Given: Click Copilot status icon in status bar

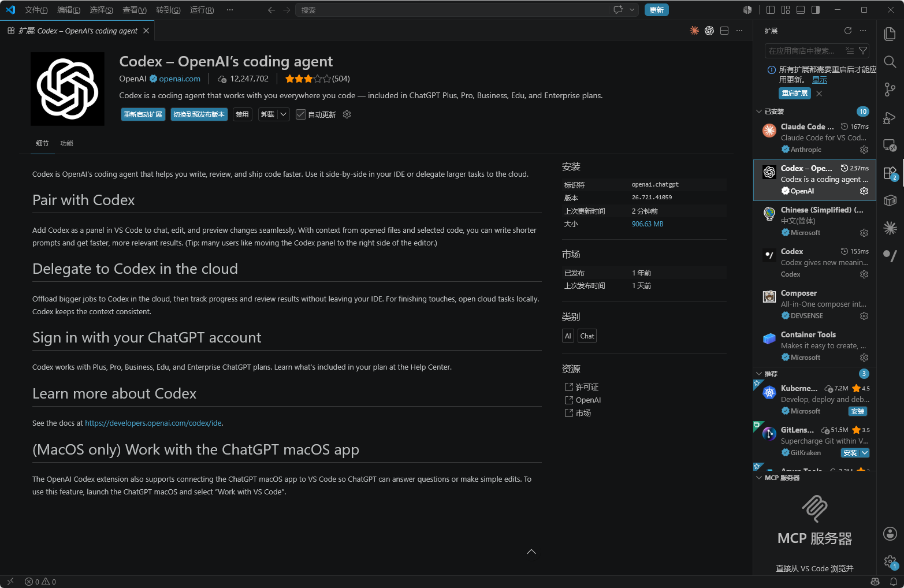Looking at the screenshot, I should point(875,582).
